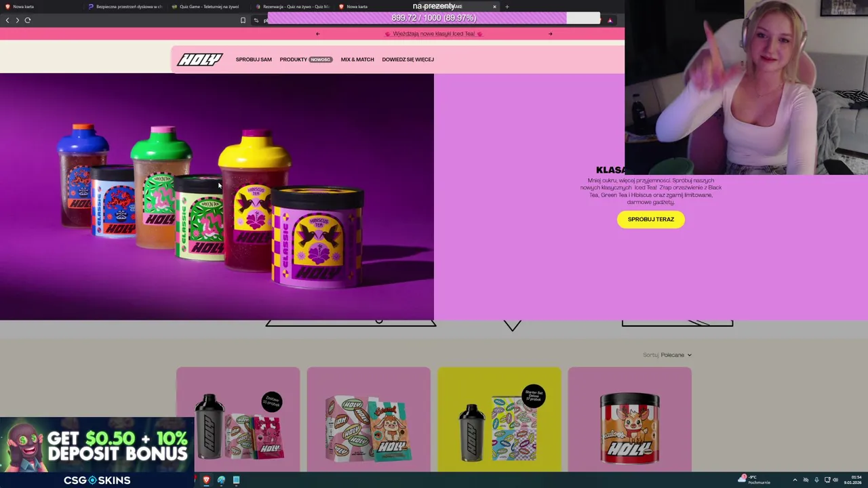Viewport: 868px width, 488px height.
Task: Click the HOLY logo in the site header
Action: coord(200,60)
